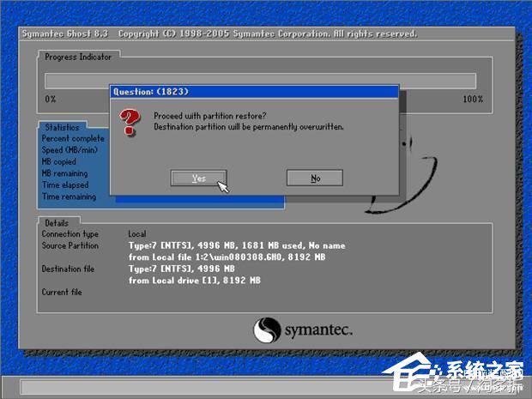This screenshot has width=532, height=399.
Task: Click the Question: (1823) dialog title bar
Action: point(254,92)
